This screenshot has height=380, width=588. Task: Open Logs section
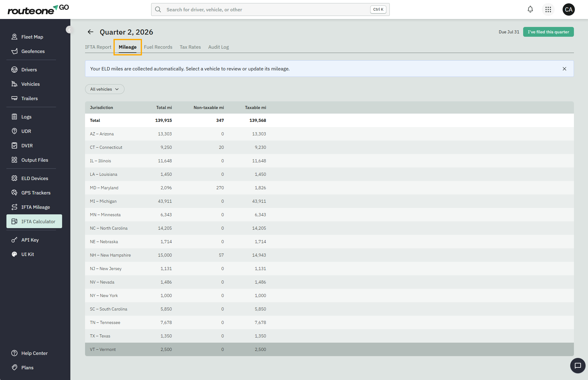point(34,117)
